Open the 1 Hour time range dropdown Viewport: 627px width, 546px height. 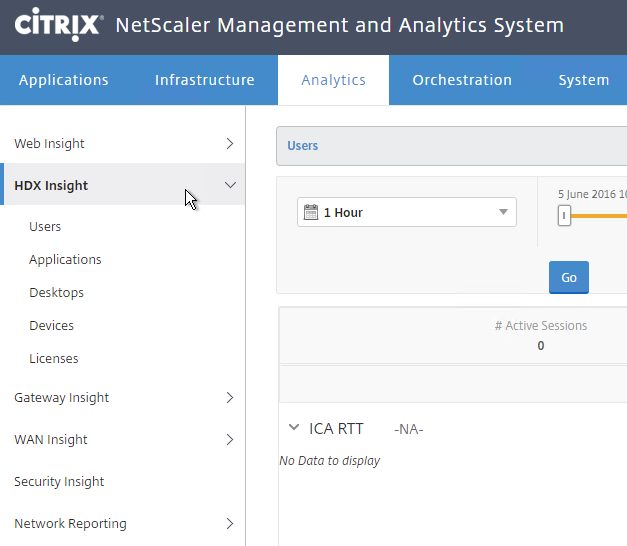pos(407,212)
